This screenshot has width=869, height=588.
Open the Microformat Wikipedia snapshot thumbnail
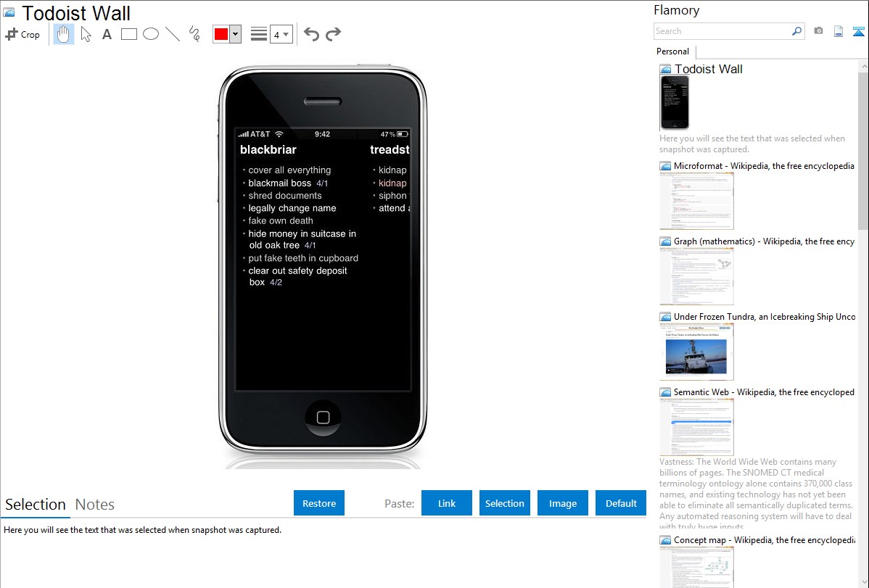tap(696, 201)
